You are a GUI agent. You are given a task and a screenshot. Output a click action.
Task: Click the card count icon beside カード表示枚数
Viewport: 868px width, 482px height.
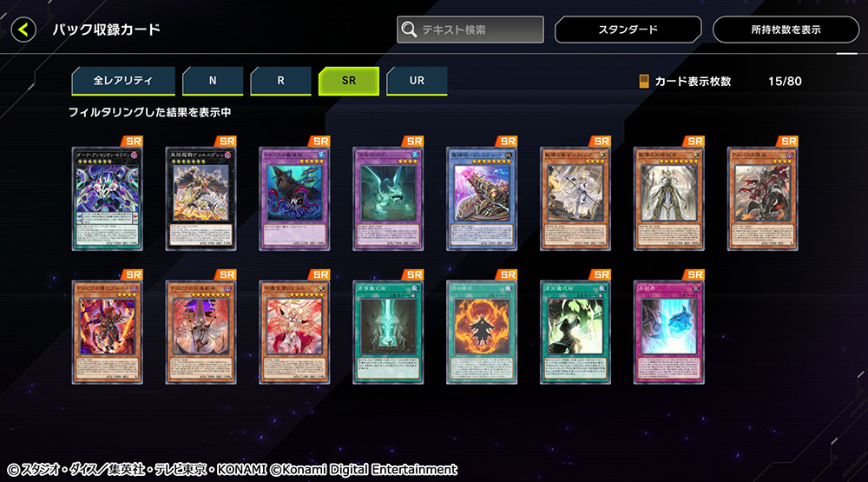coord(644,82)
